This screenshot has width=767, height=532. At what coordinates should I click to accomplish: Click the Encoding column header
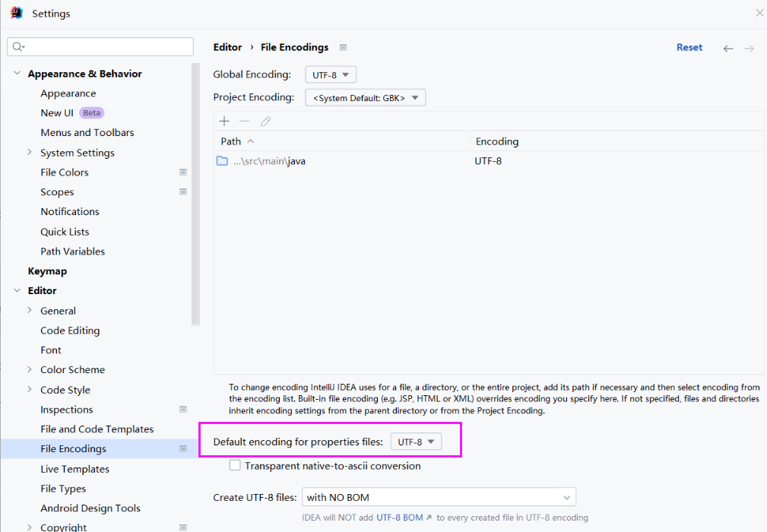(497, 141)
